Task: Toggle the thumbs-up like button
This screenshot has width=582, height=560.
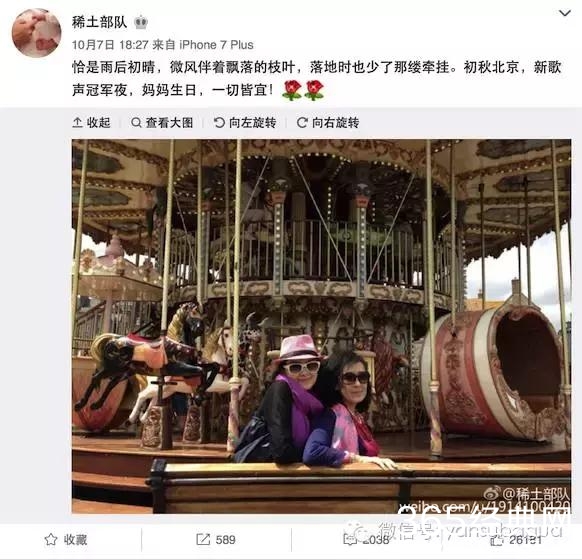Action: point(497,540)
